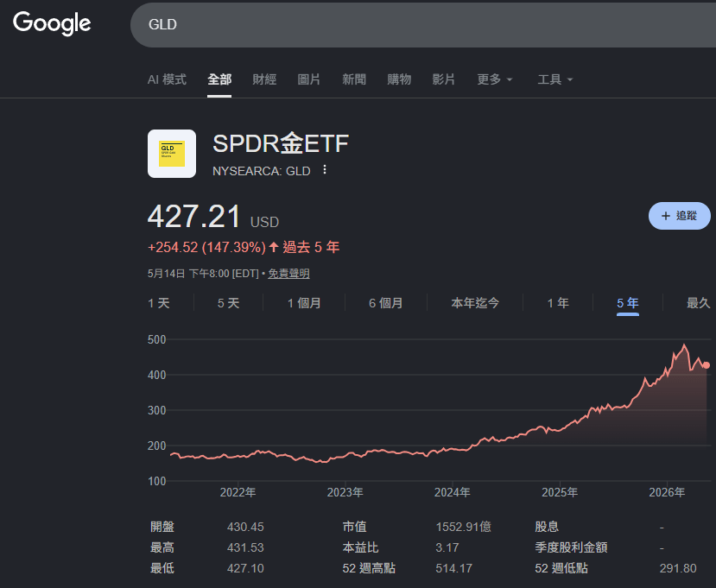Switch chart to 1 年 range
Image resolution: width=716 pixels, height=588 pixels.
[x=558, y=303]
